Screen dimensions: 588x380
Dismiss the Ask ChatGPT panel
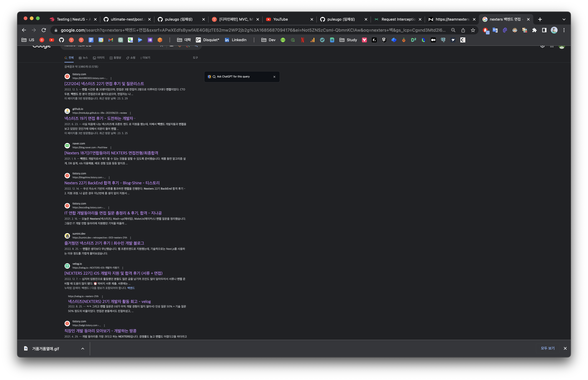click(x=274, y=77)
